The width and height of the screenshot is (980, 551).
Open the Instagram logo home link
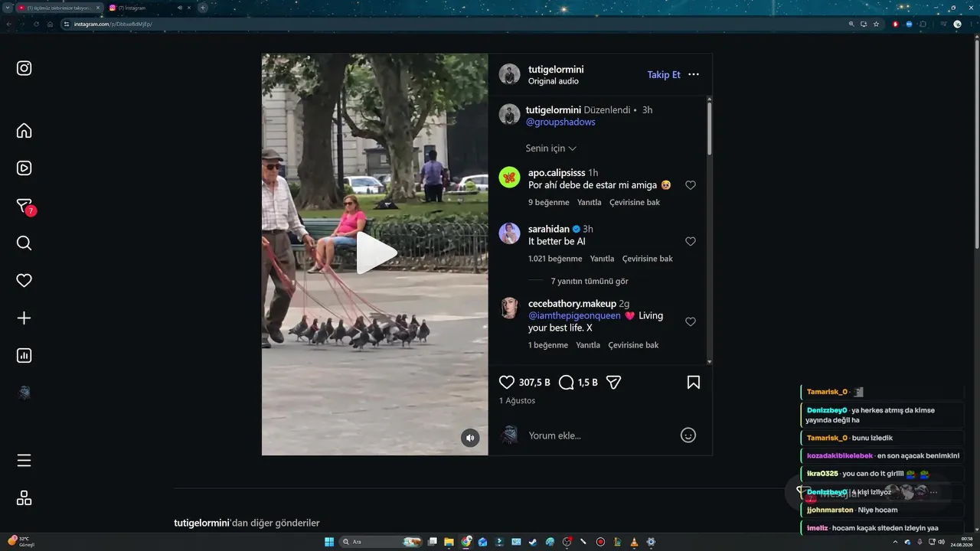(x=24, y=68)
